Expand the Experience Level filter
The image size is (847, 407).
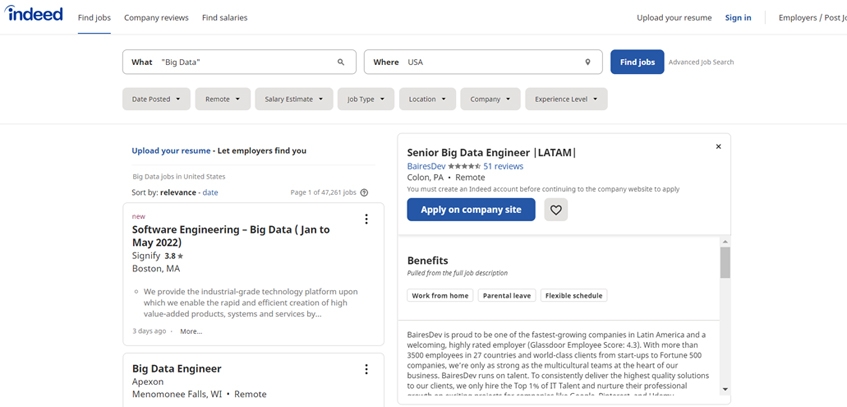[566, 99]
